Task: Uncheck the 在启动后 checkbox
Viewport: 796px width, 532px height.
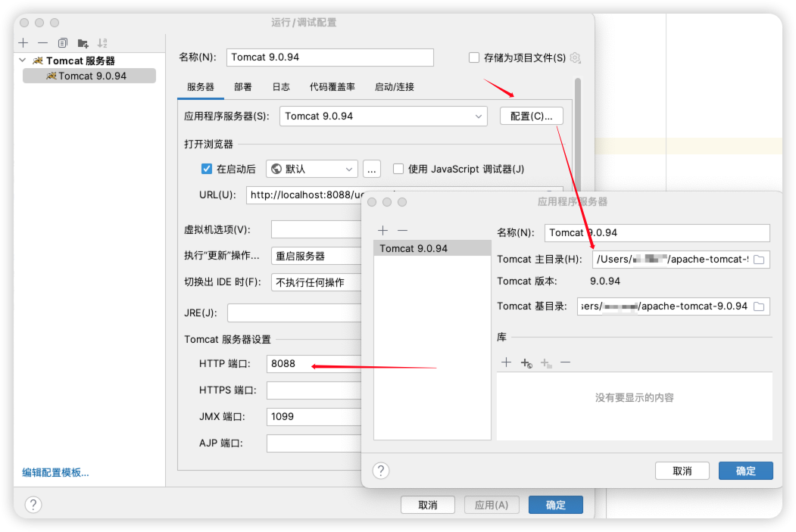Action: point(207,169)
